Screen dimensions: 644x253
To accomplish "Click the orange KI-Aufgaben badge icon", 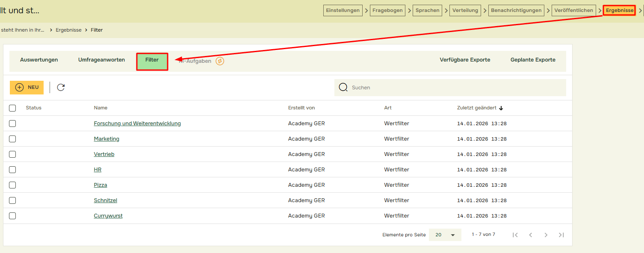I will tap(220, 61).
